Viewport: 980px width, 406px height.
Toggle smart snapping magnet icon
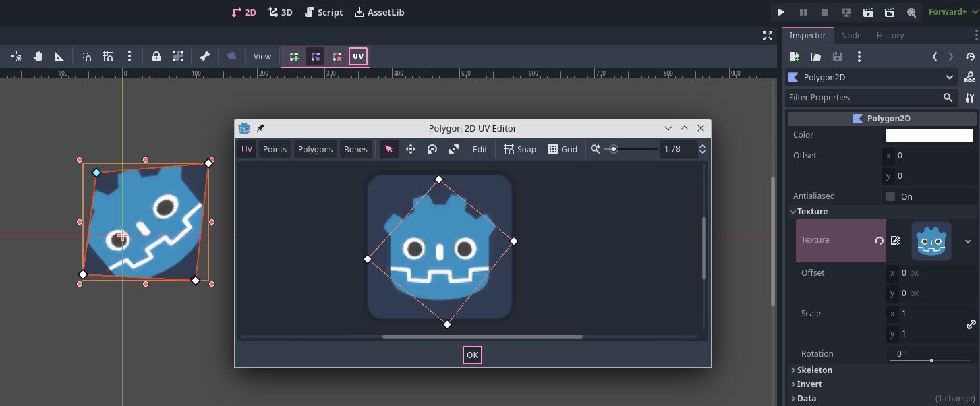point(86,57)
